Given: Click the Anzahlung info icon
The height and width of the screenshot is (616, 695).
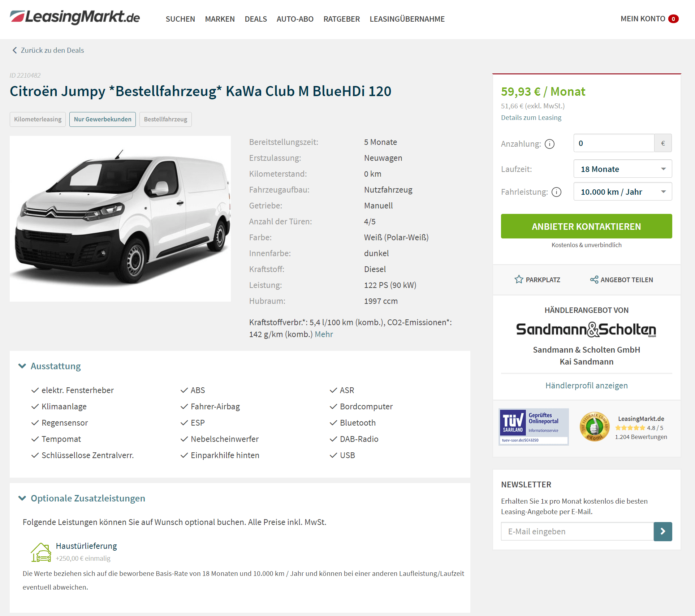Looking at the screenshot, I should tap(549, 144).
